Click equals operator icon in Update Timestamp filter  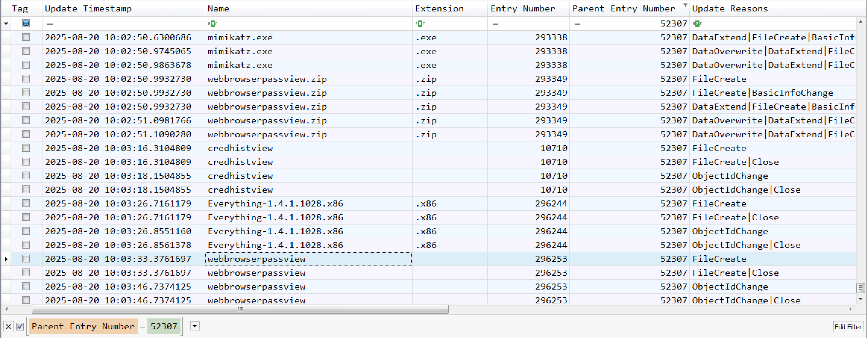(50, 23)
